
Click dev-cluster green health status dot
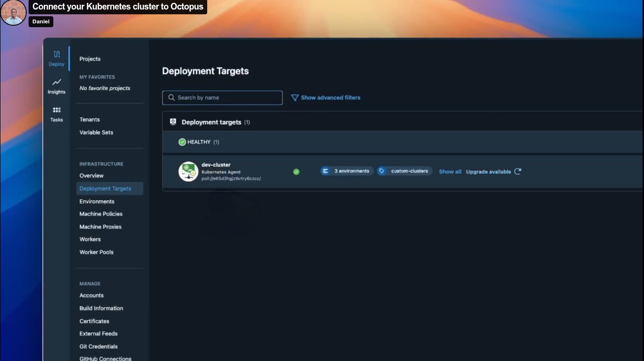[296, 172]
